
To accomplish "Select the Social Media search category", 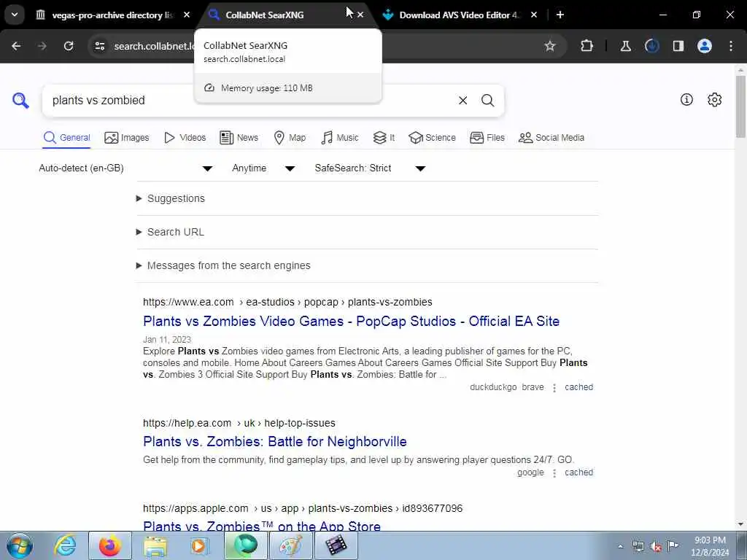I will 551,138.
